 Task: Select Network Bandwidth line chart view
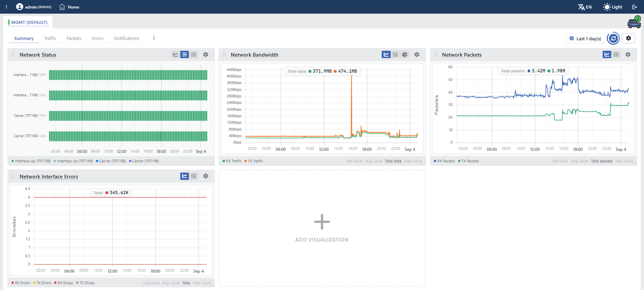pyautogui.click(x=386, y=55)
